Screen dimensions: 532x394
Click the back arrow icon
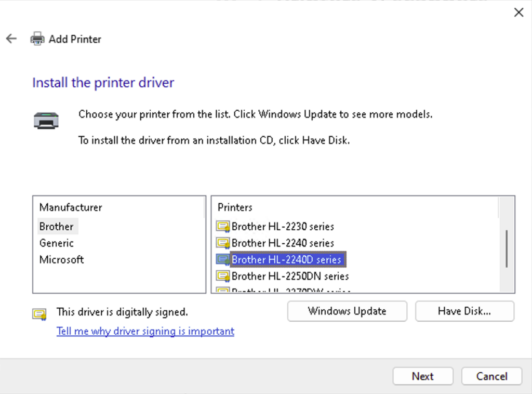(11, 38)
